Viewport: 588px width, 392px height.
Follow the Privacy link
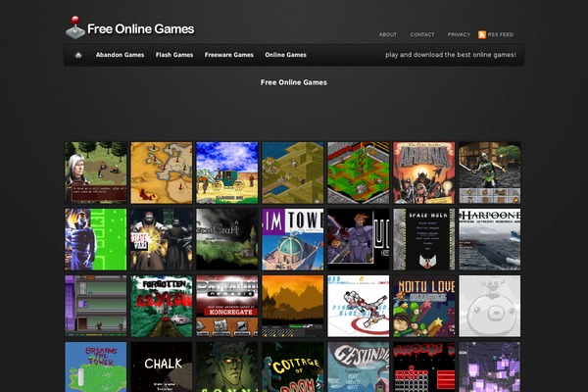coord(459,34)
